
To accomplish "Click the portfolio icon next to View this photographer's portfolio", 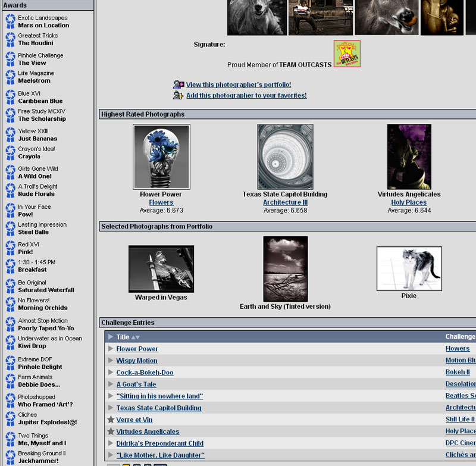I will pos(178,85).
